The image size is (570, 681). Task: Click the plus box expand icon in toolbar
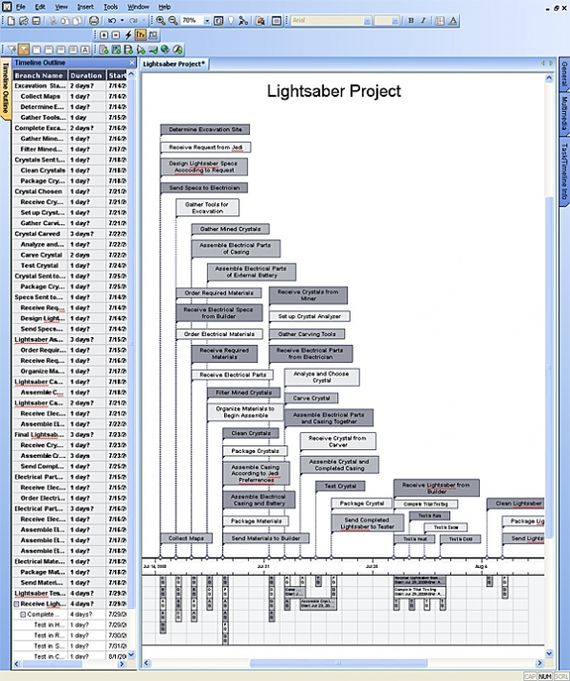(104, 35)
